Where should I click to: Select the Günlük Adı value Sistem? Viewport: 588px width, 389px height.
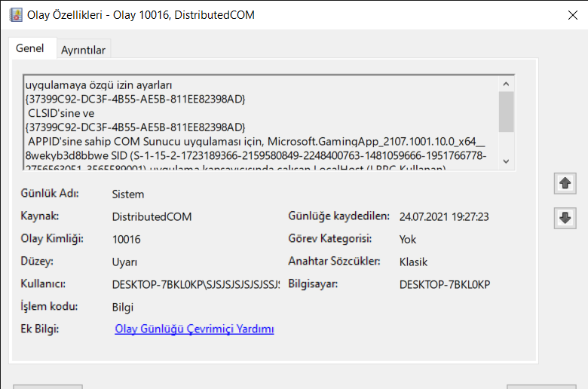click(127, 194)
